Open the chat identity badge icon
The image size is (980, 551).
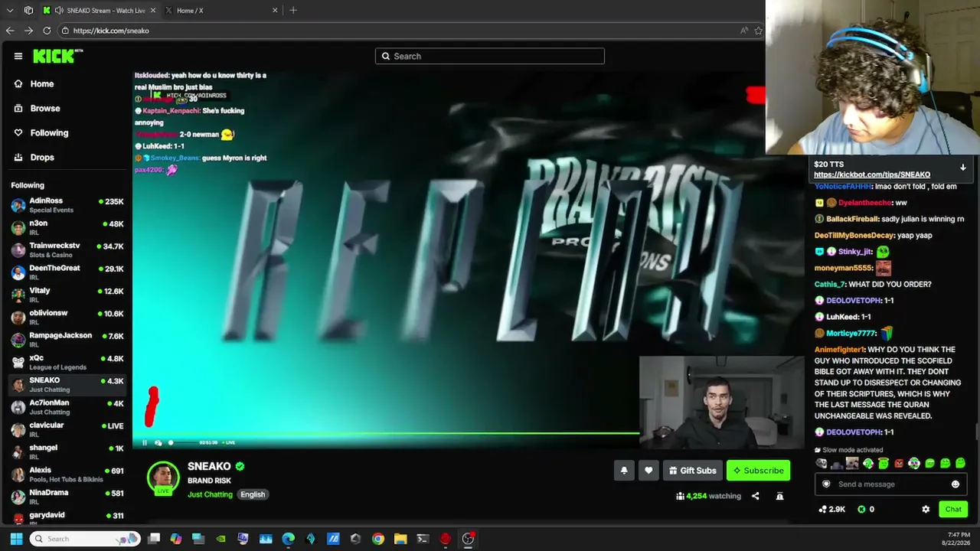pyautogui.click(x=826, y=484)
